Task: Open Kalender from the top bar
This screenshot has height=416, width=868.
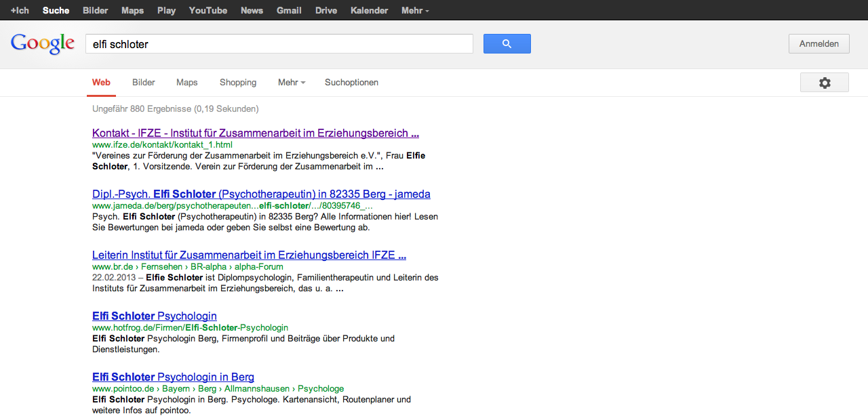Action: pyautogui.click(x=369, y=10)
